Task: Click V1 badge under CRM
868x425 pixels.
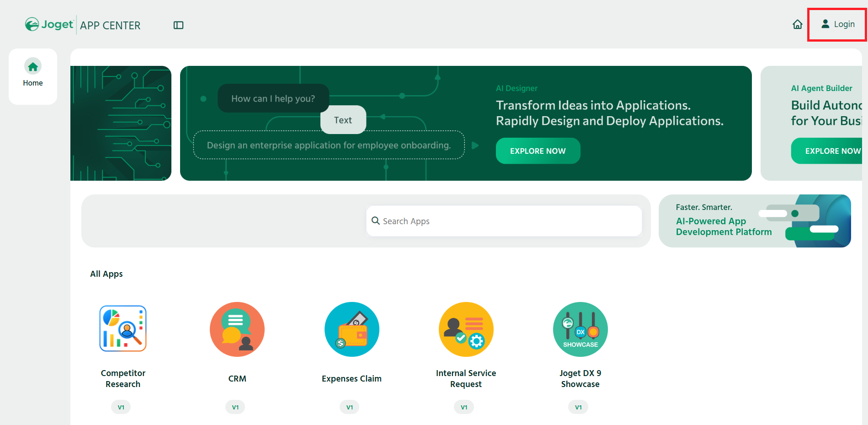Action: tap(235, 407)
